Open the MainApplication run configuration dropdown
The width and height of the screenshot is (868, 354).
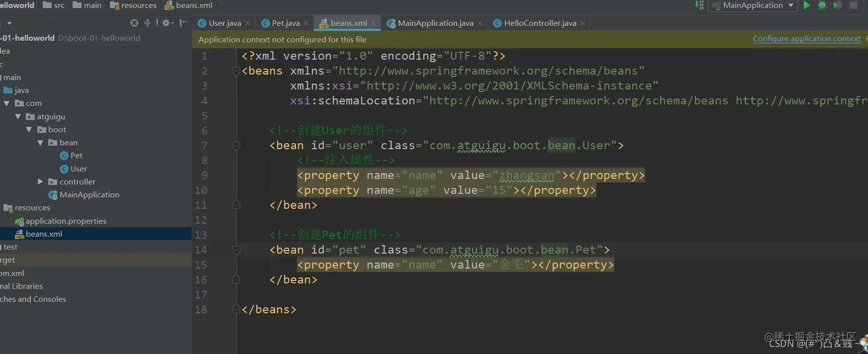tap(753, 5)
